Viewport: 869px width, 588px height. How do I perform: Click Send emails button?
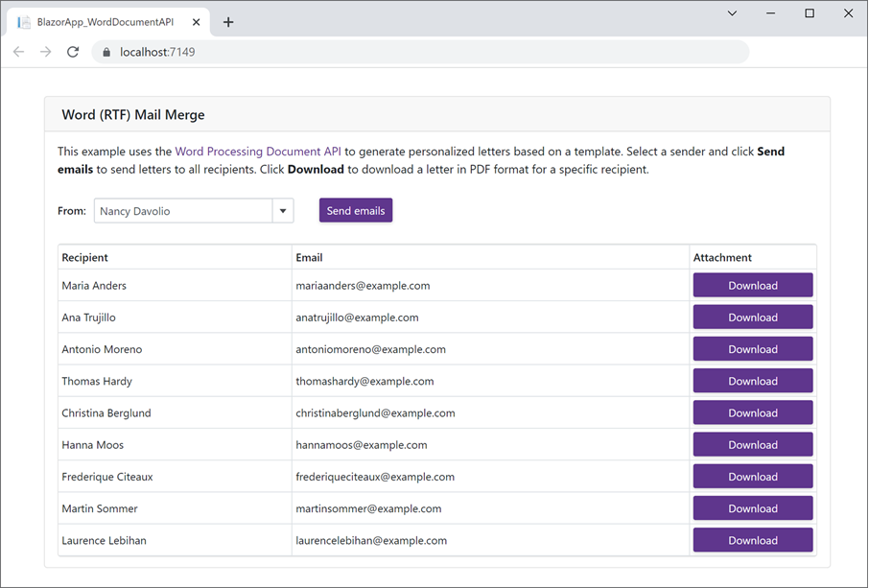(356, 211)
